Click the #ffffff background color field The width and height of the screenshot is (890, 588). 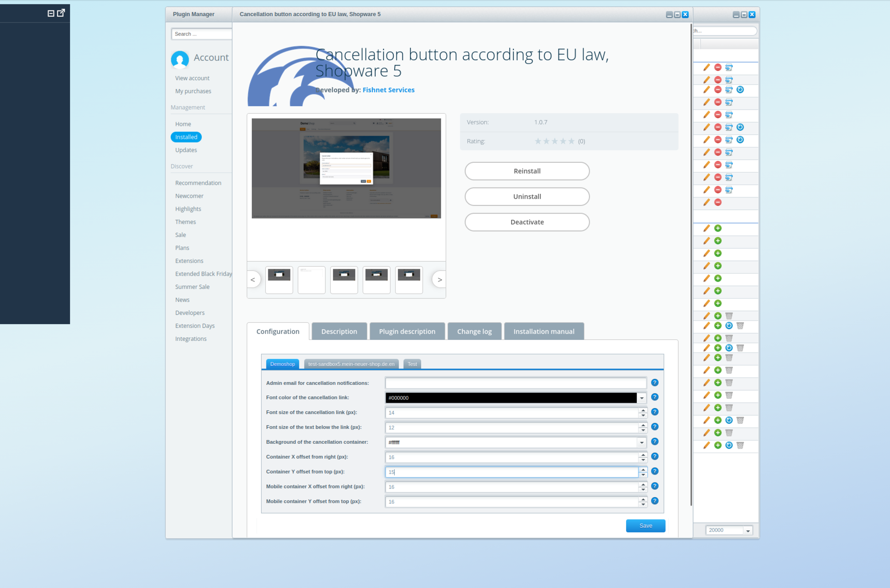point(511,442)
